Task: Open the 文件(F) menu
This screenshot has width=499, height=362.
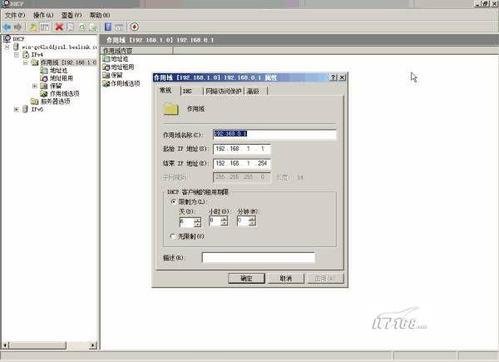Action: pyautogui.click(x=15, y=15)
